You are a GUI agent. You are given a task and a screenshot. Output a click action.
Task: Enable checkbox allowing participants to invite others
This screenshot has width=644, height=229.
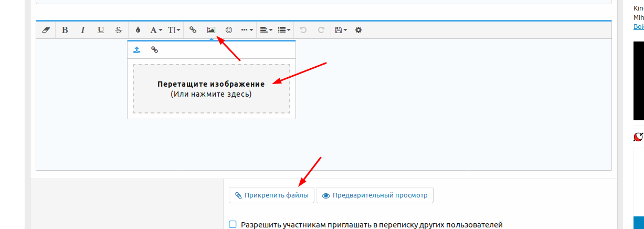233,224
